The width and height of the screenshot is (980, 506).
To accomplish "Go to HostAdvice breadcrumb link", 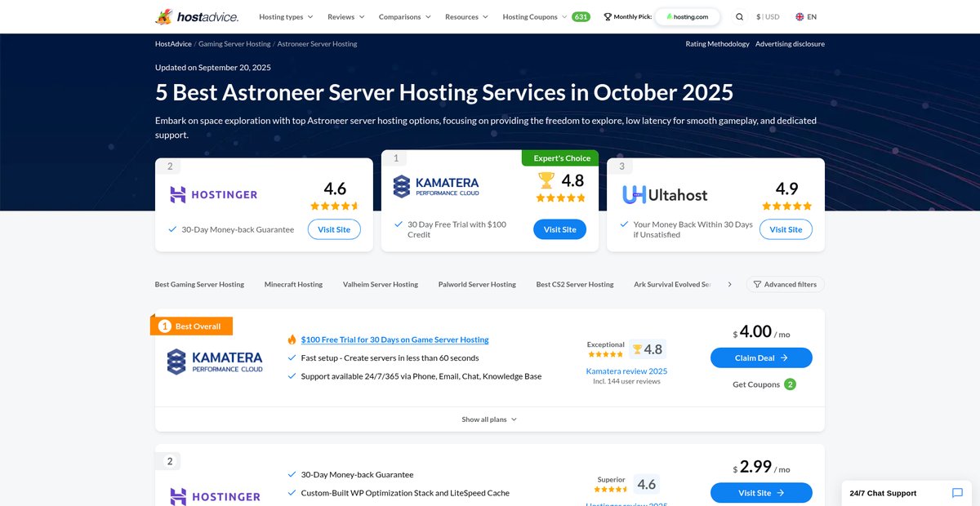I will point(173,44).
